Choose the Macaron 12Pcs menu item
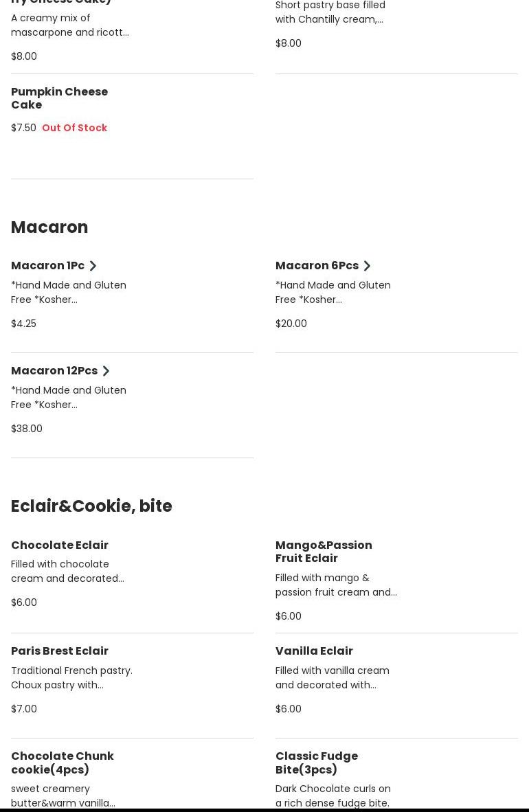The height and width of the screenshot is (812, 529). [x=54, y=371]
